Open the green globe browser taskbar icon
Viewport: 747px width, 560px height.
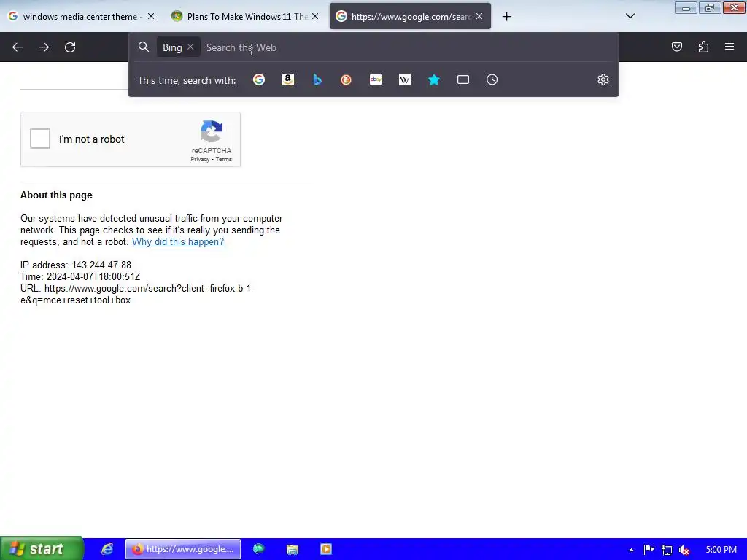(x=259, y=549)
